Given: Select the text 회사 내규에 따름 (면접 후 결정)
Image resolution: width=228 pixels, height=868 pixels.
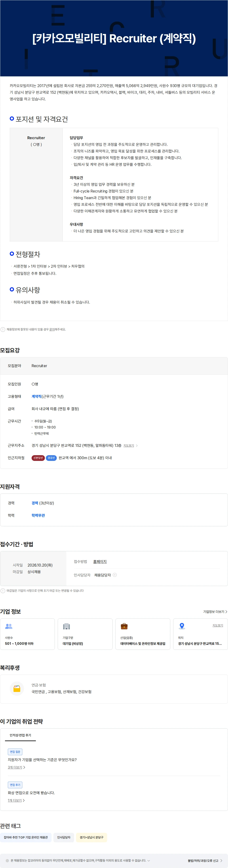Looking at the screenshot, I should [55, 409].
